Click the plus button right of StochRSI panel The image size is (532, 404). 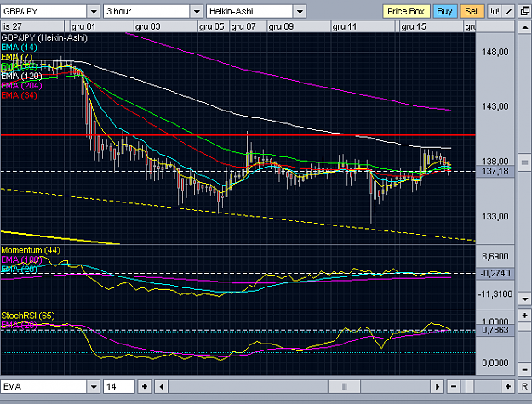(524, 316)
